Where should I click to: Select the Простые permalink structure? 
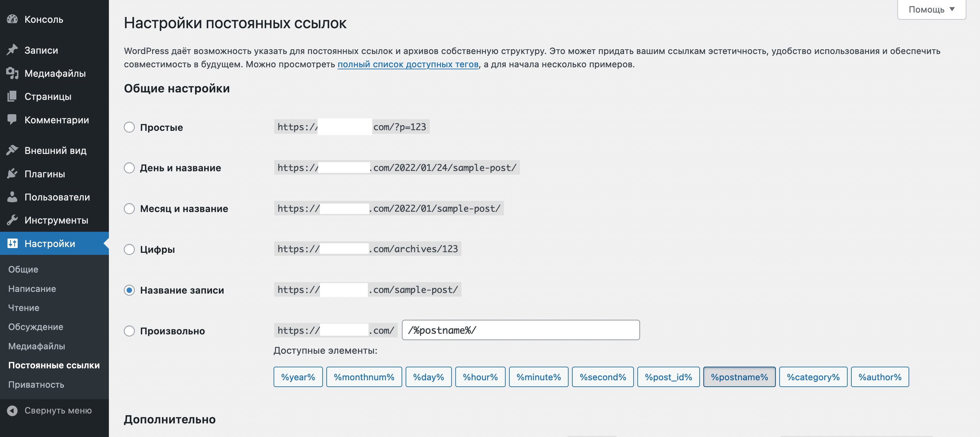[x=129, y=127]
